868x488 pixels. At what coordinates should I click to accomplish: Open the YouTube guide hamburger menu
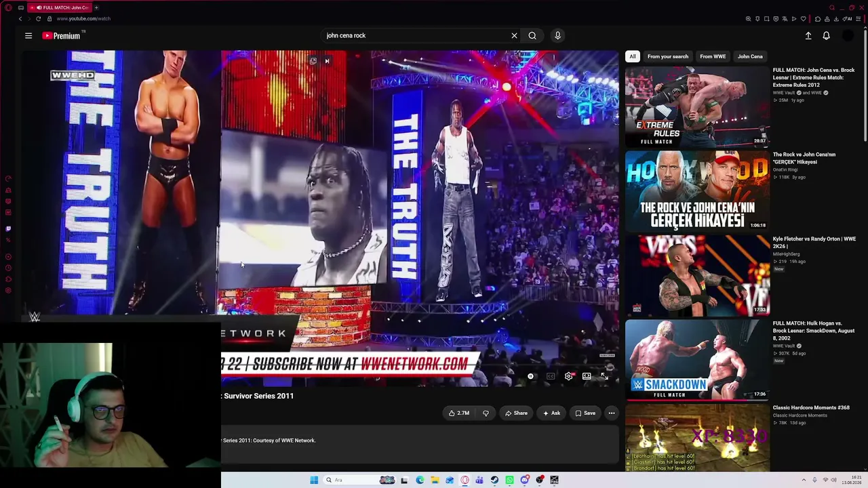(x=28, y=35)
